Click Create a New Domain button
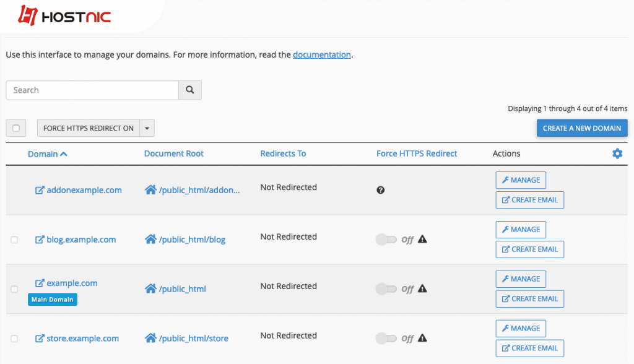The width and height of the screenshot is (634, 364). coord(582,128)
